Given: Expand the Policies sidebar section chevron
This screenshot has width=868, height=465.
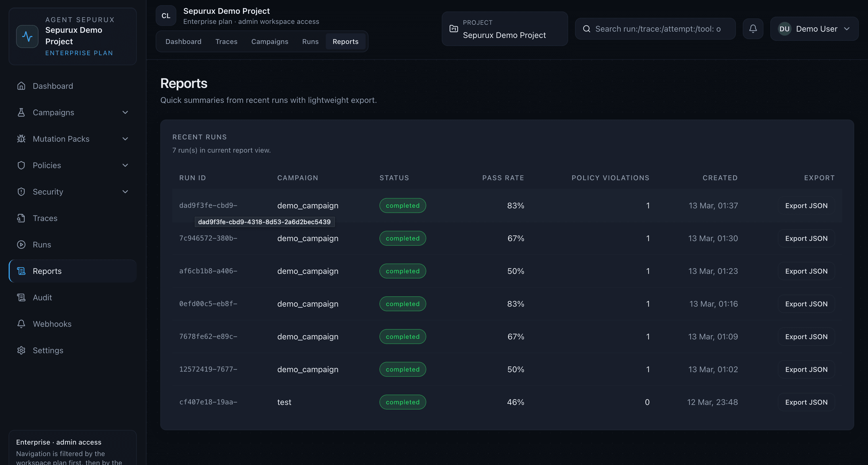Looking at the screenshot, I should click(125, 165).
